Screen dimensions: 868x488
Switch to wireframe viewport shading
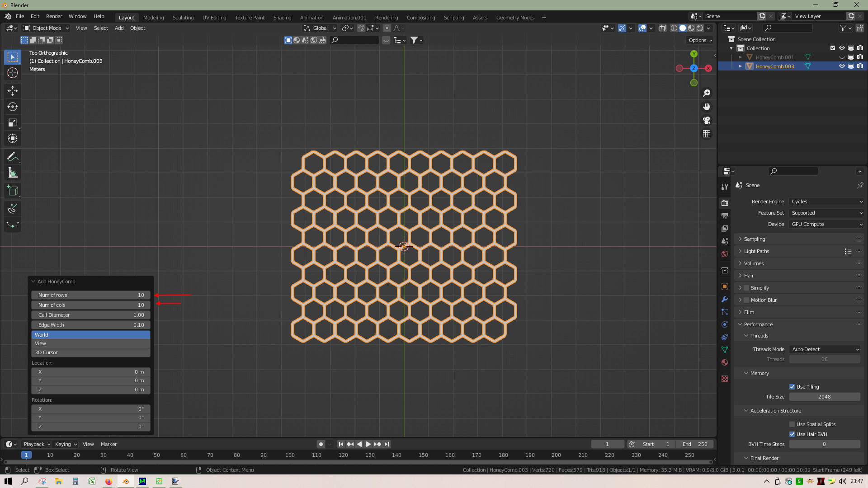[x=674, y=28]
